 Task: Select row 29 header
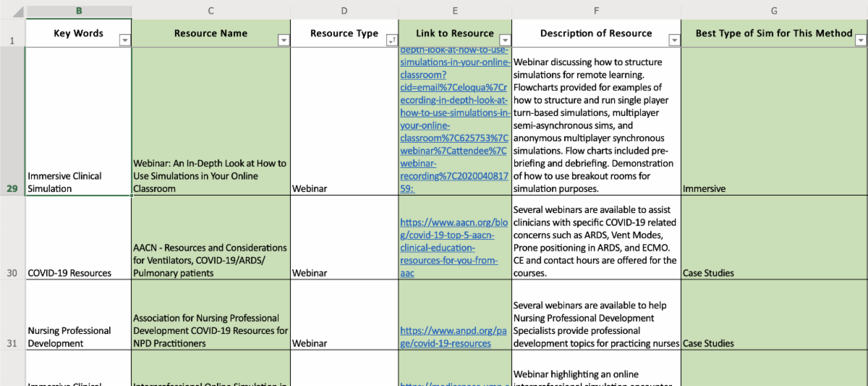click(12, 188)
